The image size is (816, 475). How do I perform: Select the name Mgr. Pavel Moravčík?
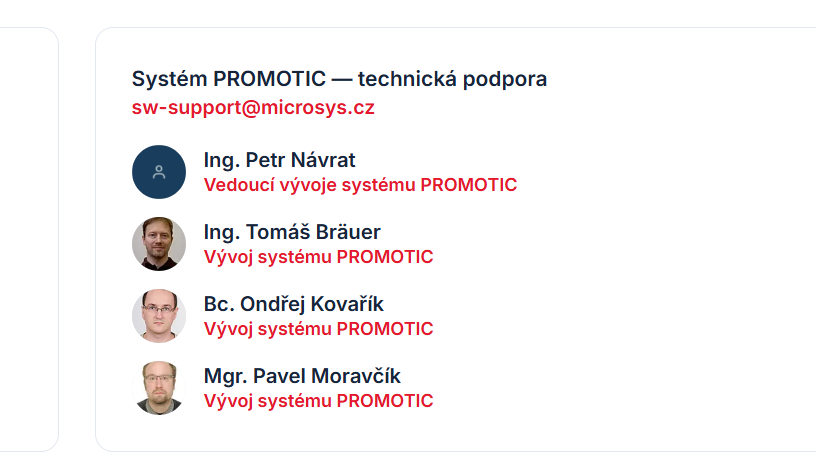(302, 376)
